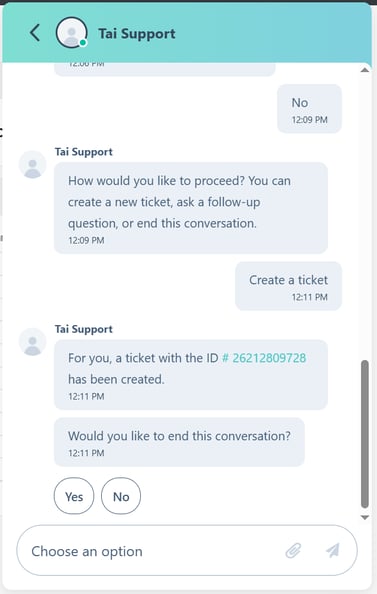Open ticket ID # 26212809728 link

pyautogui.click(x=264, y=358)
